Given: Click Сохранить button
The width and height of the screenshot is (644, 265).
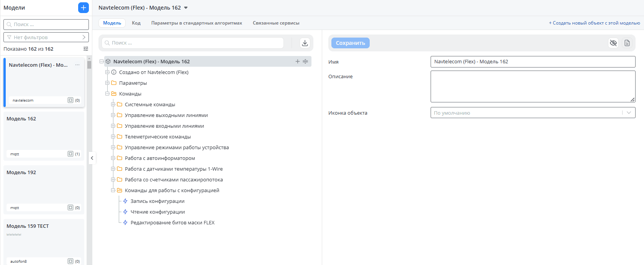Looking at the screenshot, I should pyautogui.click(x=351, y=43).
